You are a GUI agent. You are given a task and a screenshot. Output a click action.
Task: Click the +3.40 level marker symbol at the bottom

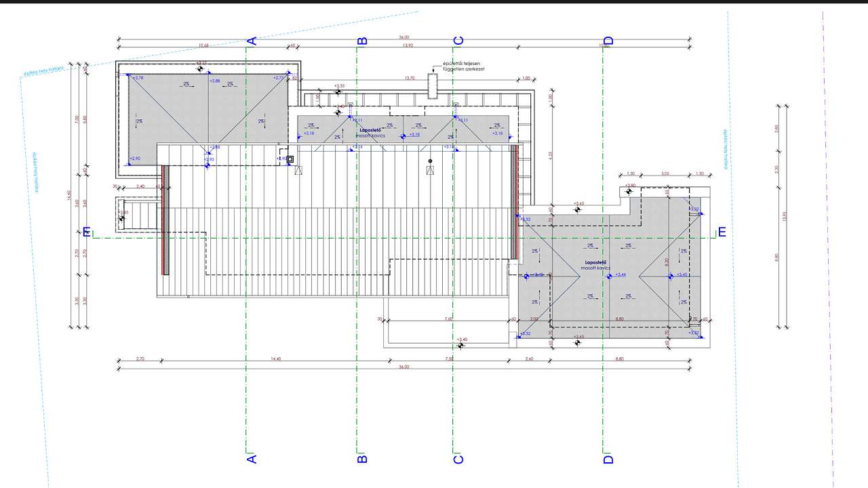pos(460,346)
